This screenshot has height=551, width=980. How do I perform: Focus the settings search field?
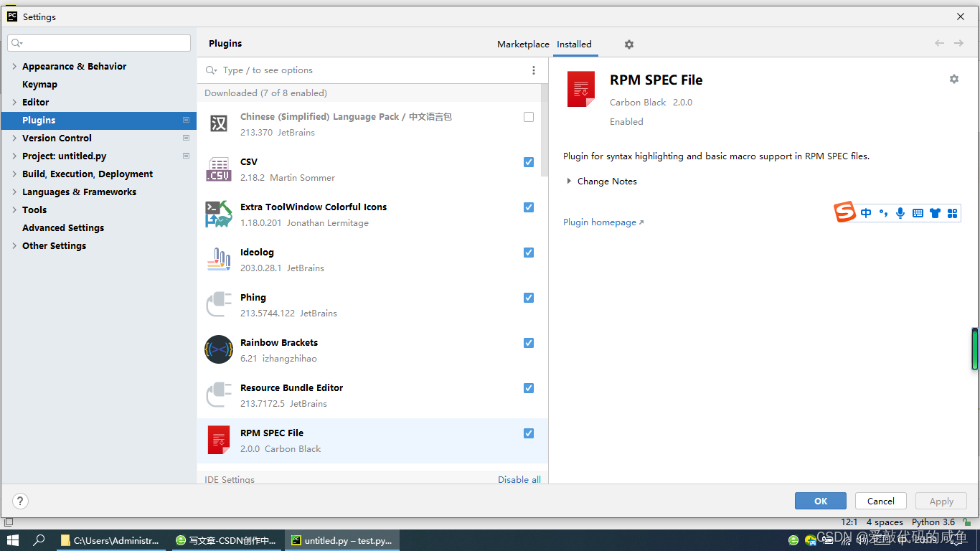pos(99,43)
